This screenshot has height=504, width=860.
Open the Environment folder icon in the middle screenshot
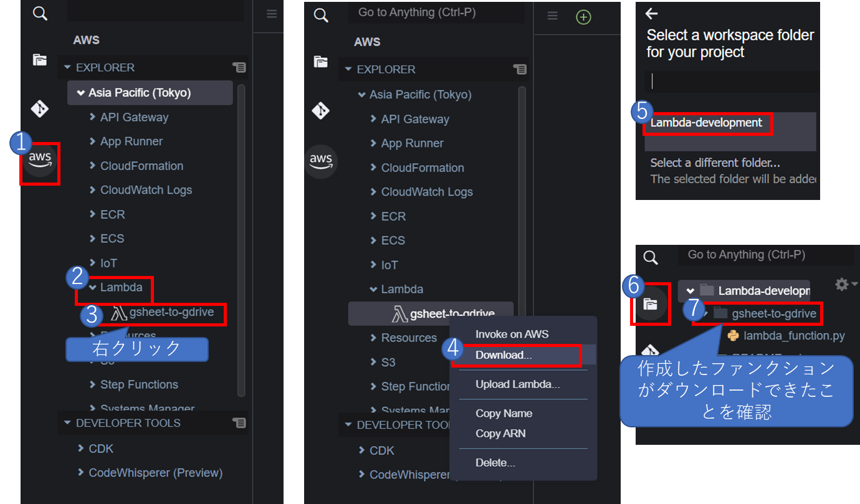(321, 62)
